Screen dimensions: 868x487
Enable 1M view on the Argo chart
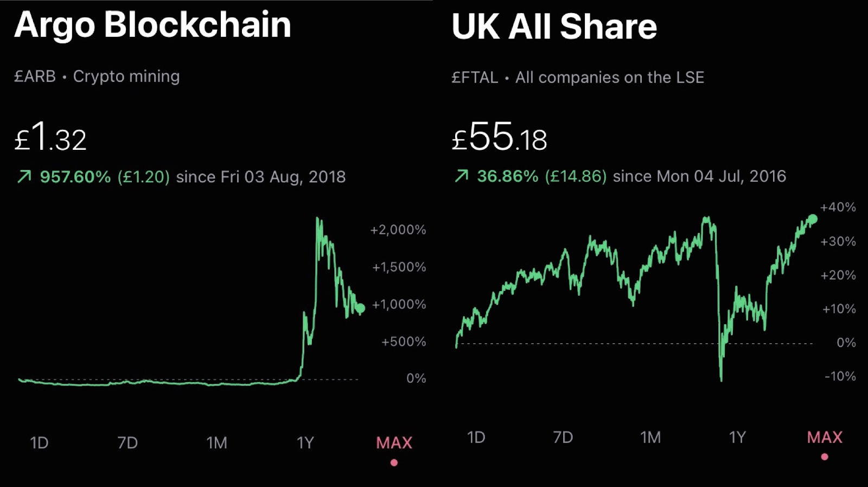[x=216, y=442]
